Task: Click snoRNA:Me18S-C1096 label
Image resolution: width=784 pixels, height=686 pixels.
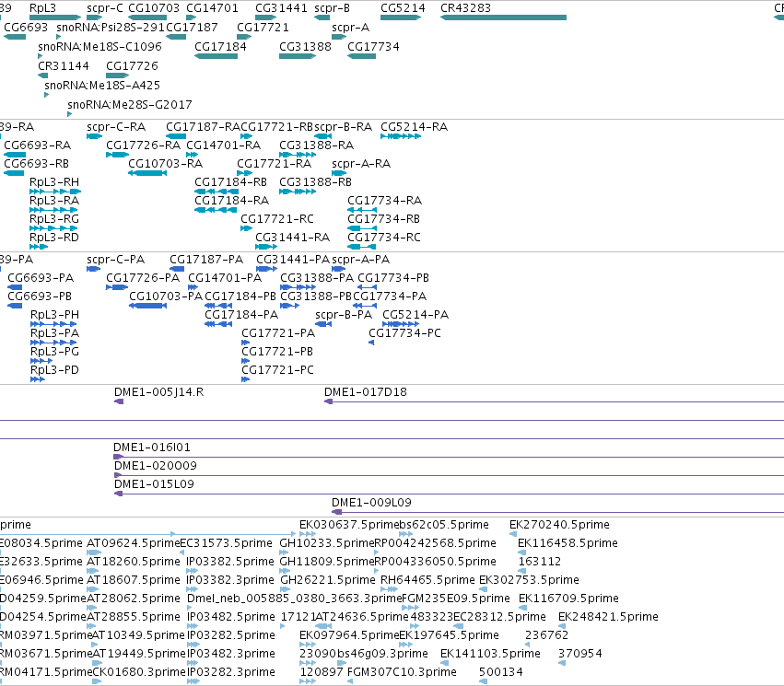Action: tap(100, 46)
